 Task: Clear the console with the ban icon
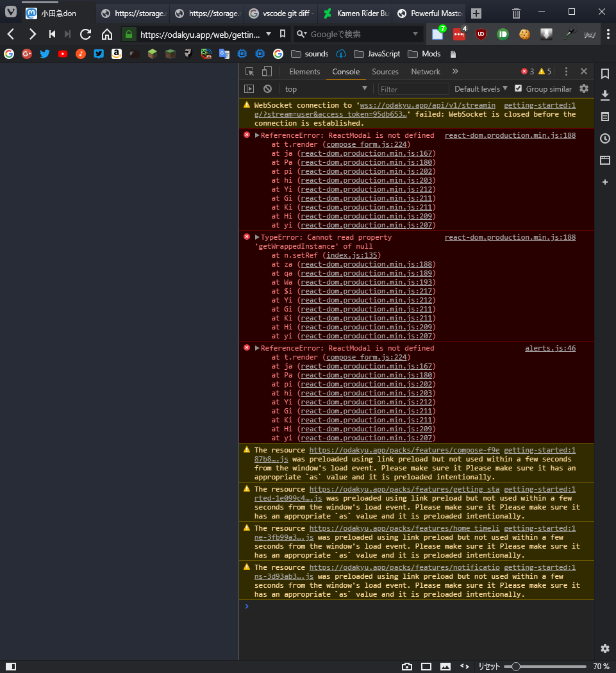coord(267,89)
